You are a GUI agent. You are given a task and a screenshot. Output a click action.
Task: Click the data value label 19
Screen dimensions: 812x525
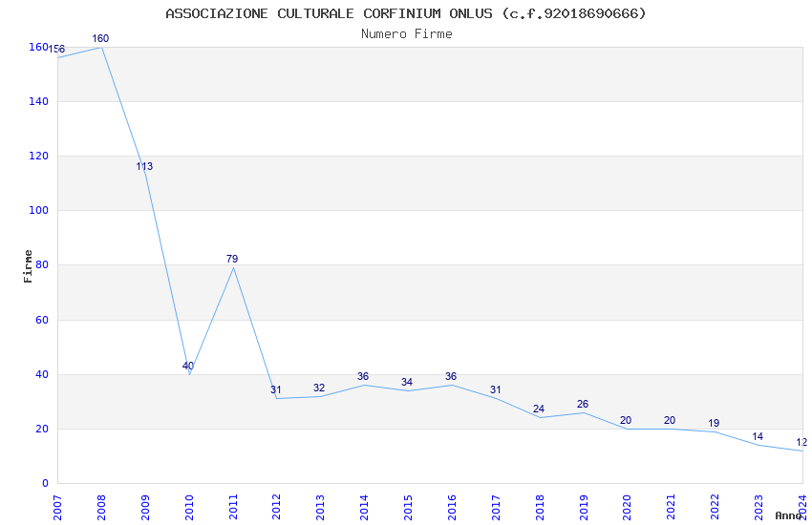[714, 423]
